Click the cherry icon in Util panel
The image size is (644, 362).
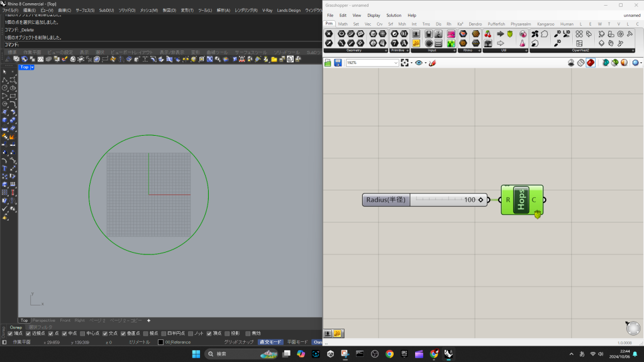click(x=488, y=34)
